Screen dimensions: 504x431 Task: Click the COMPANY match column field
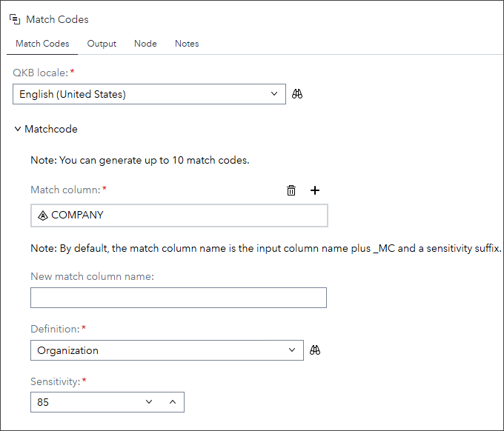pos(185,215)
